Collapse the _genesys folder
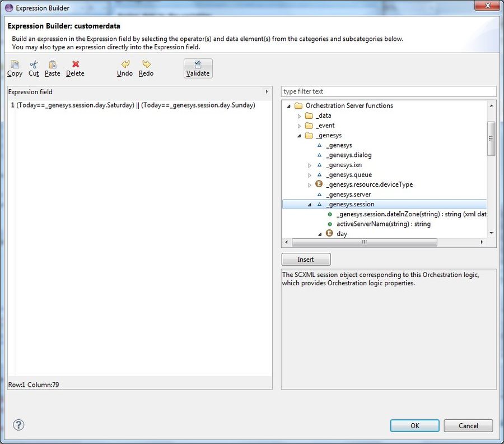The image size is (504, 444). [299, 136]
